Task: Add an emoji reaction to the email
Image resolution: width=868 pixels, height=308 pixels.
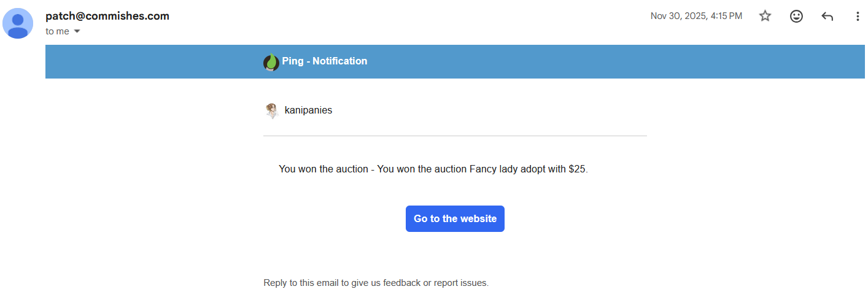Action: click(796, 17)
